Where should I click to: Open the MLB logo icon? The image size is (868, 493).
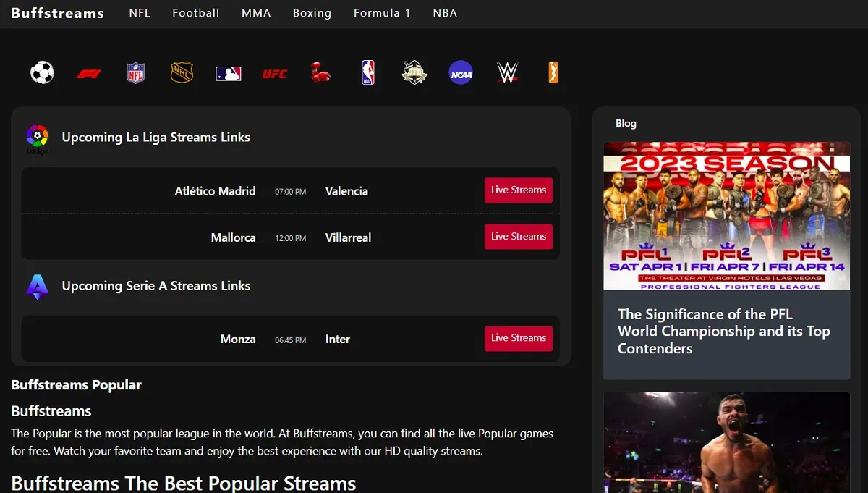coord(228,73)
